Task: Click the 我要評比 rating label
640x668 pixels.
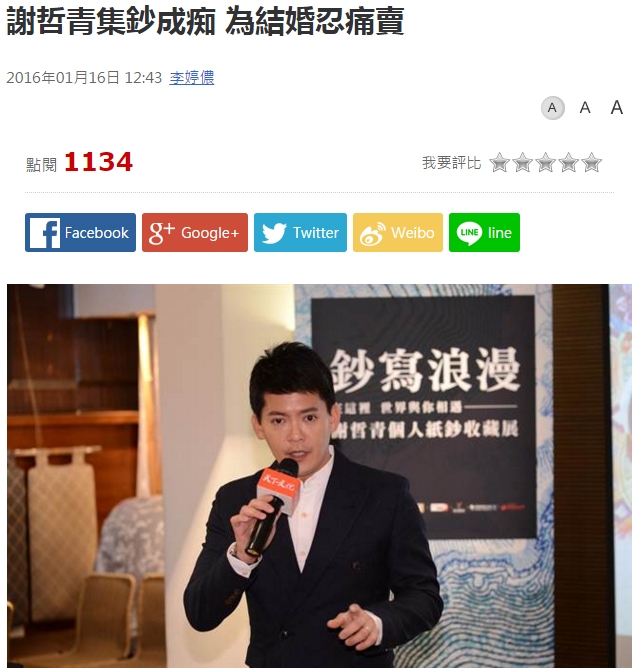Action: pos(452,163)
